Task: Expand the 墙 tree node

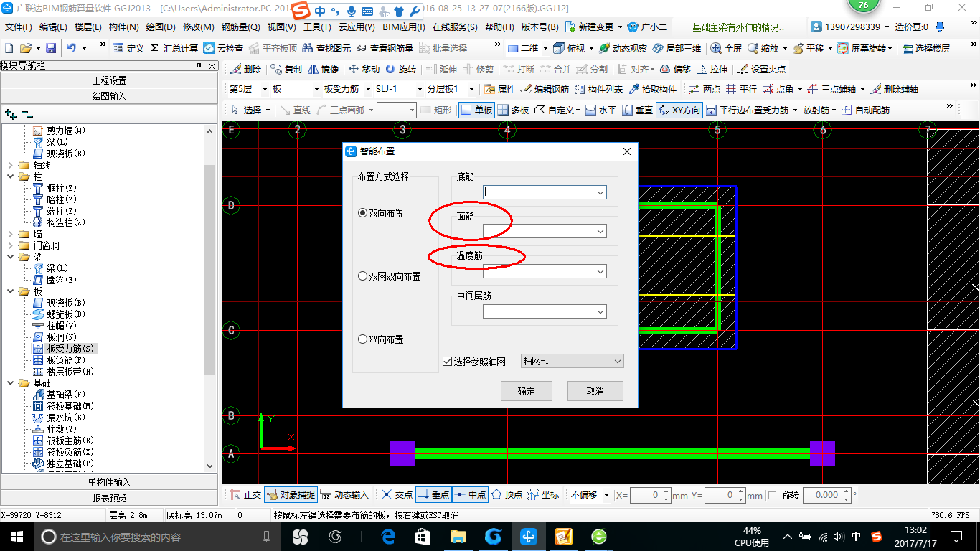Action: [x=11, y=234]
